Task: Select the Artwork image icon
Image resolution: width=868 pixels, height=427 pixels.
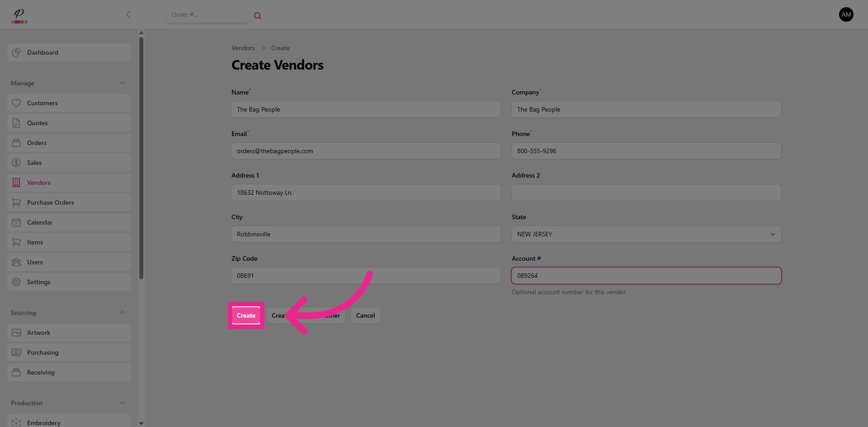Action: [x=16, y=333]
